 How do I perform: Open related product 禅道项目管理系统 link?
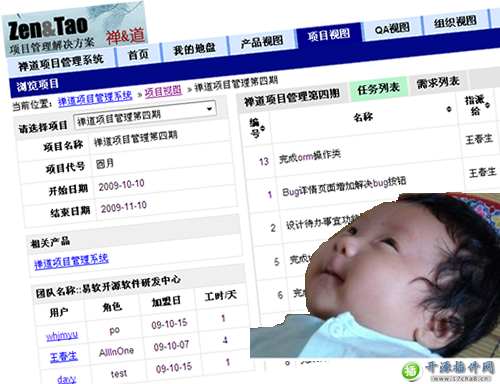click(x=71, y=261)
